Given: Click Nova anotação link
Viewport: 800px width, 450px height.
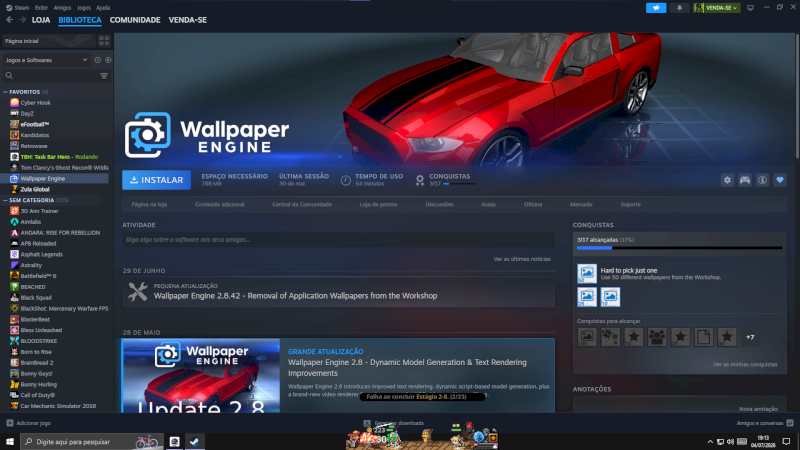Looking at the screenshot, I should pos(758,409).
